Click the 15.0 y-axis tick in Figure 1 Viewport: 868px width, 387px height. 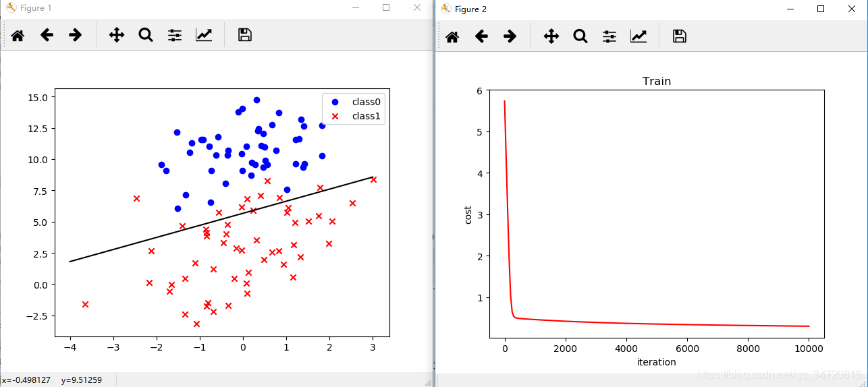point(37,97)
